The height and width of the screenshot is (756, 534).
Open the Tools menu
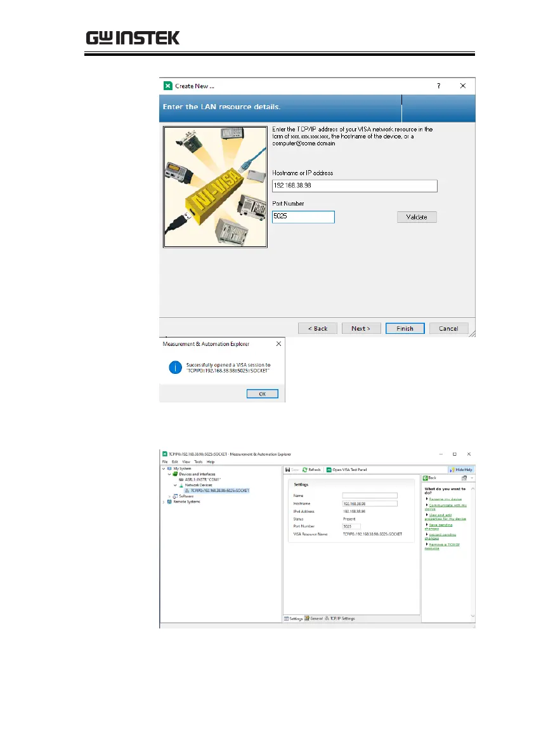tap(198, 461)
